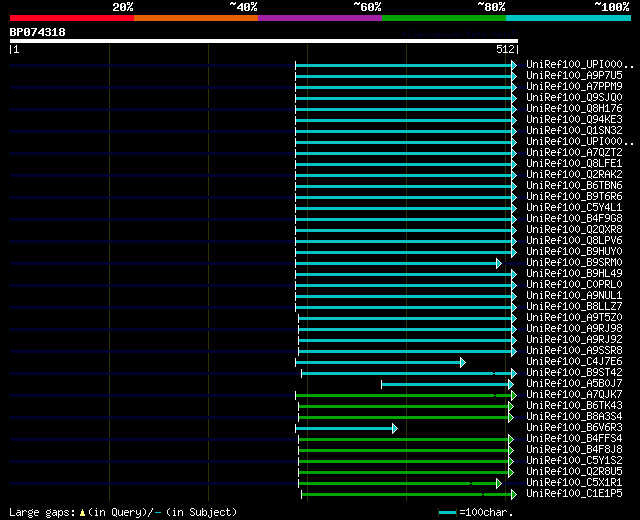Image resolution: width=640 pixels, height=520 pixels.
Task: Click the arrowhead ending the B9SRM0 alignment
Action: 499,263
